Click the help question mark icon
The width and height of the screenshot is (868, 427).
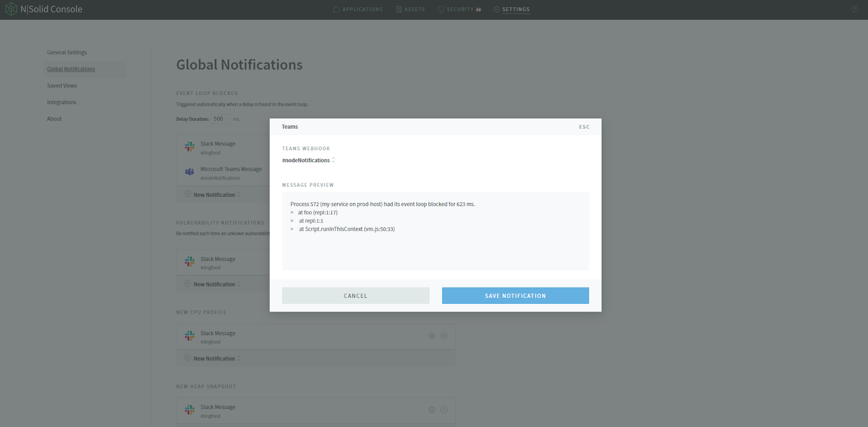tap(854, 9)
